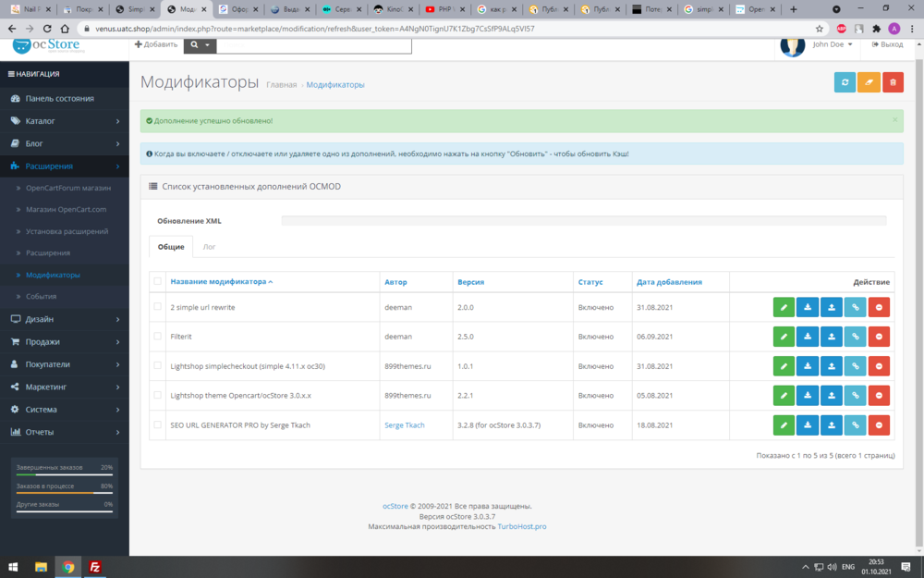Open the TurboHost.pro footer link
The height and width of the screenshot is (578, 924).
[x=521, y=527]
